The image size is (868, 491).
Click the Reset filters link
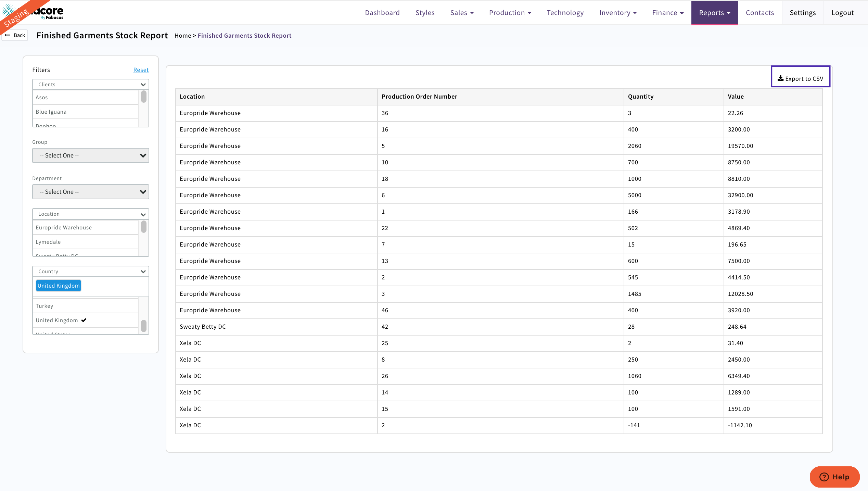[x=141, y=70]
